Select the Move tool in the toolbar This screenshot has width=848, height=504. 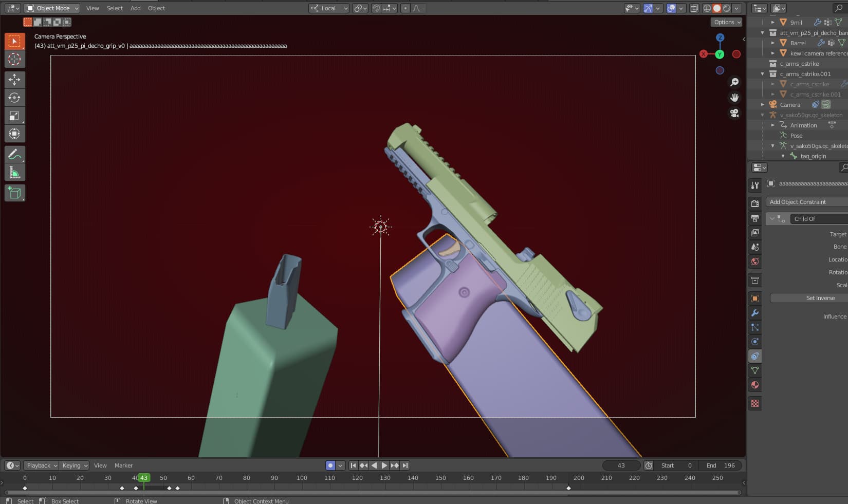coord(14,80)
